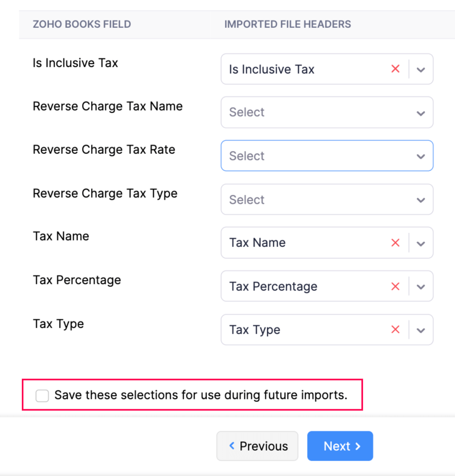Remove the Tax Name mapping via the red X
The image size is (455, 476).
395,242
